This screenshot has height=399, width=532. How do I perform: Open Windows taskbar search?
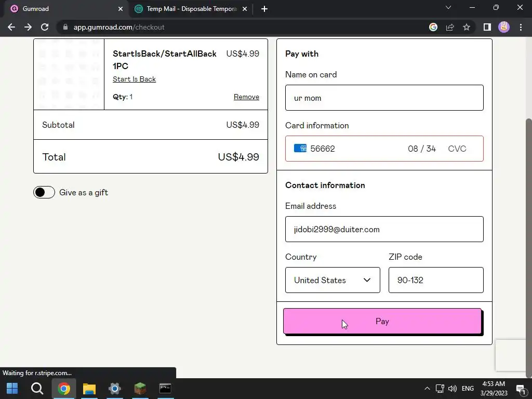[37, 389]
